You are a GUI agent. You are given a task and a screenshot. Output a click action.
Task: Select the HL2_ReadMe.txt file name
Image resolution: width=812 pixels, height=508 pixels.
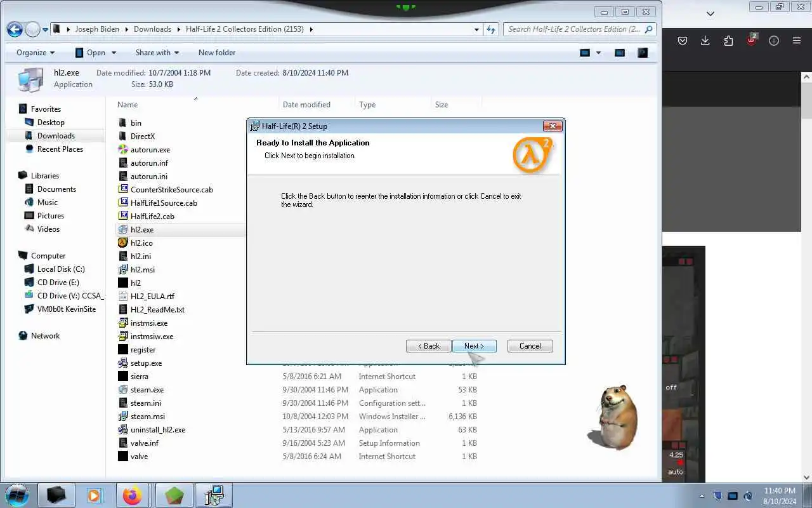157,309
